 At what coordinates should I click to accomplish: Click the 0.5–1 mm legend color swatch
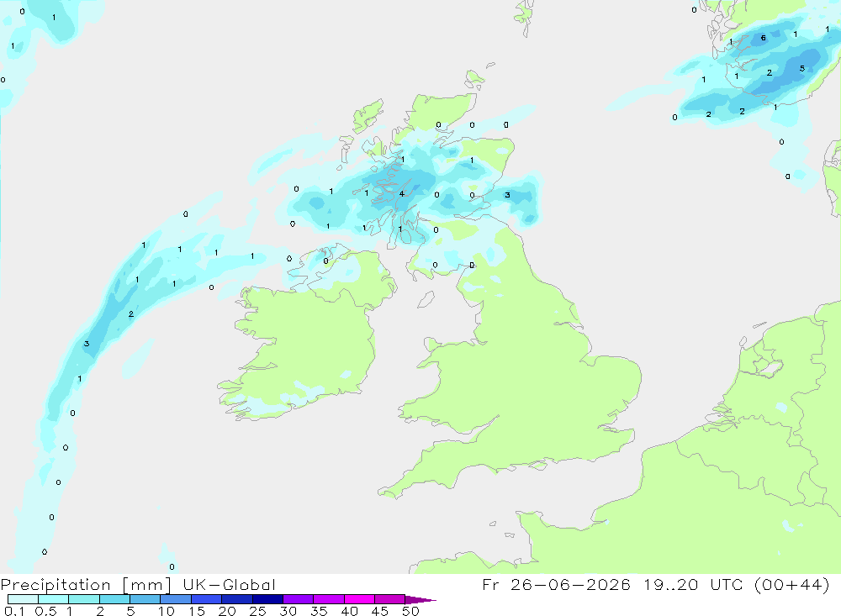(54, 599)
